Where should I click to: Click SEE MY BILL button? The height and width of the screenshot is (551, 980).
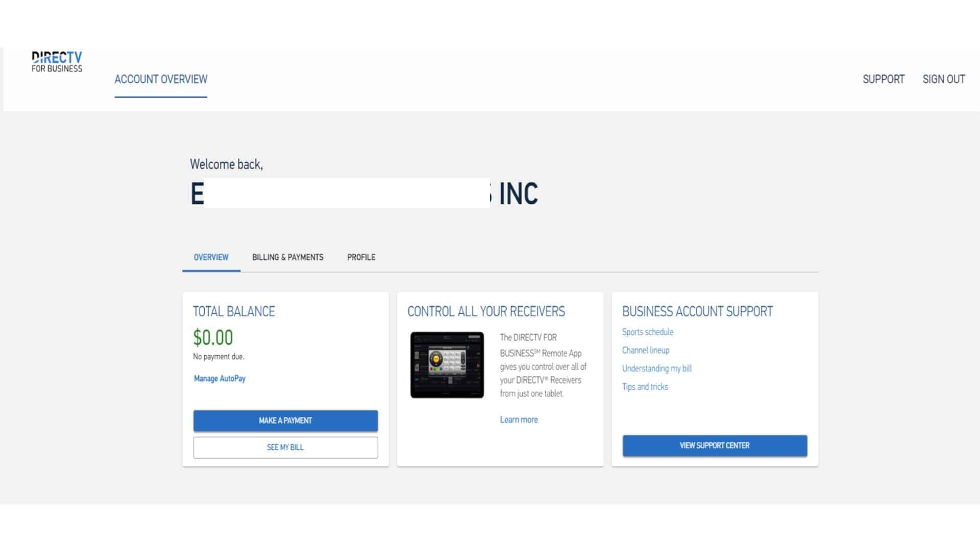[x=285, y=447]
